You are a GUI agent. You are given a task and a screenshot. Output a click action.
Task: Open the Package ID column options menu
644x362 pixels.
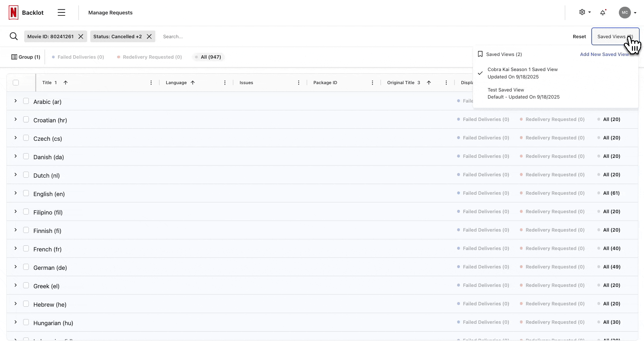(x=372, y=83)
